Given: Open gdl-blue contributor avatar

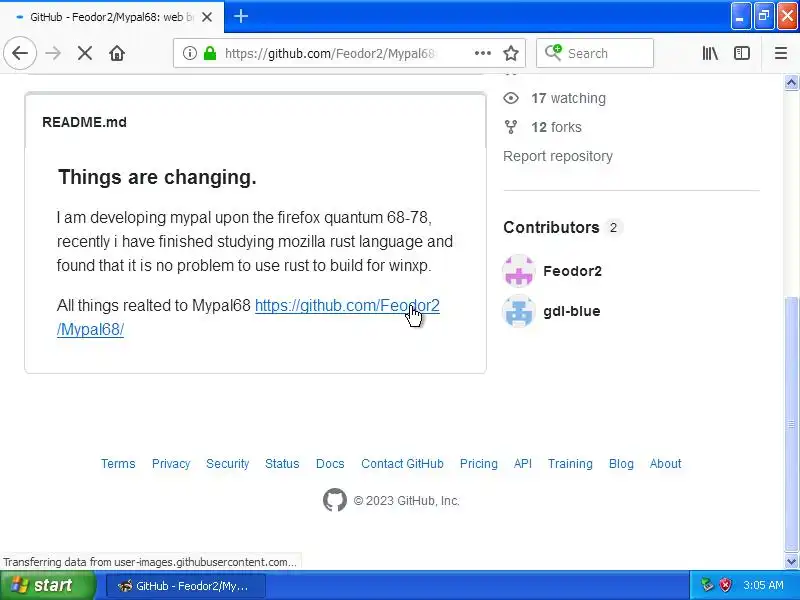Looking at the screenshot, I should click(518, 311).
